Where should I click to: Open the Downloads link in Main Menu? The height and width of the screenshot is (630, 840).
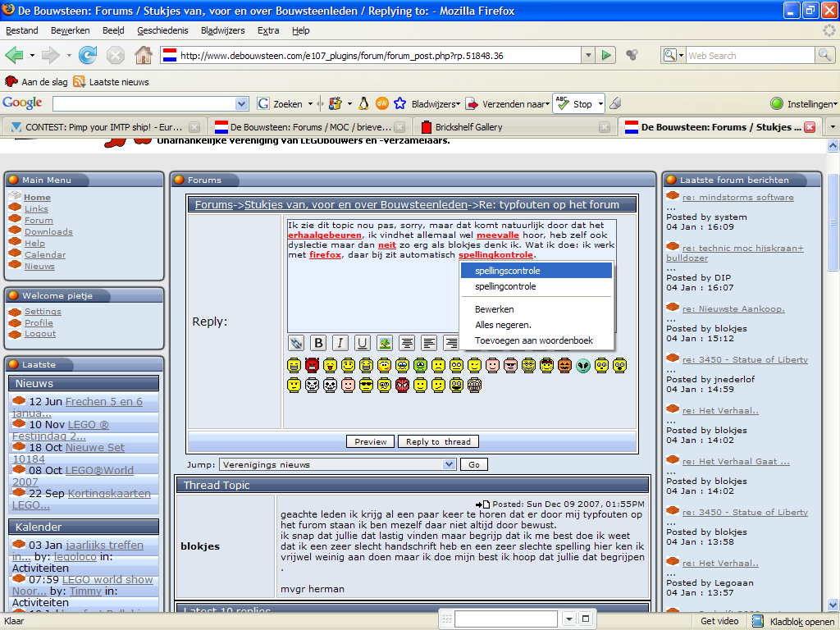click(48, 232)
